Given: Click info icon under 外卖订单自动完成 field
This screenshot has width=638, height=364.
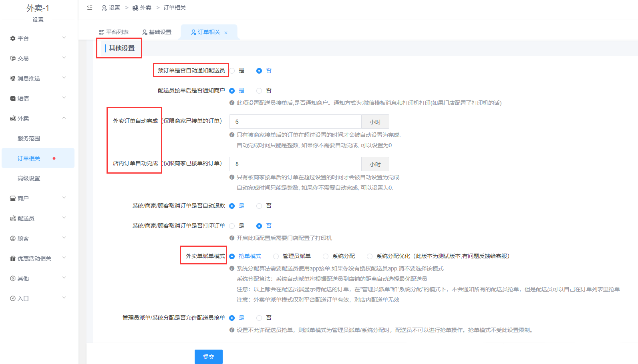Looking at the screenshot, I should [232, 135].
